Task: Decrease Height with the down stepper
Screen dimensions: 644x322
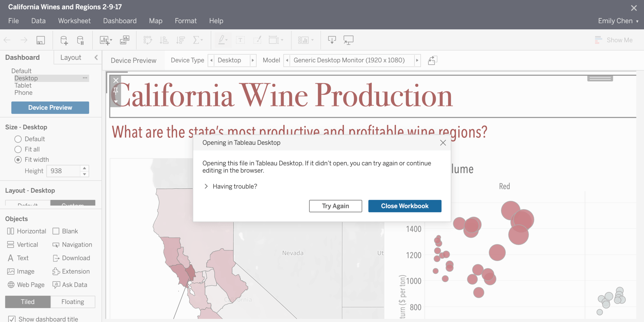Action: [x=84, y=174]
